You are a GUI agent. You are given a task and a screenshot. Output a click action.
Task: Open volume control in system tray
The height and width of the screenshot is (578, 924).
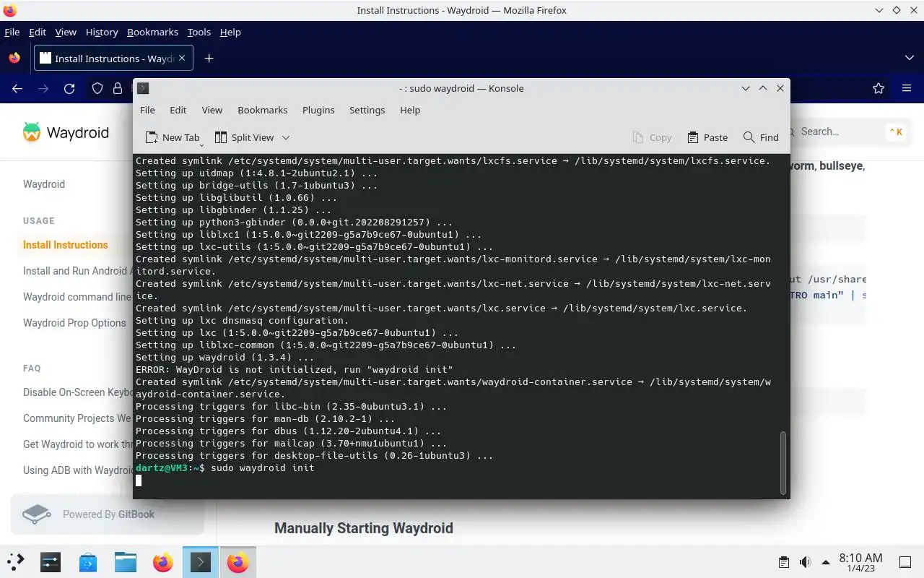point(805,562)
